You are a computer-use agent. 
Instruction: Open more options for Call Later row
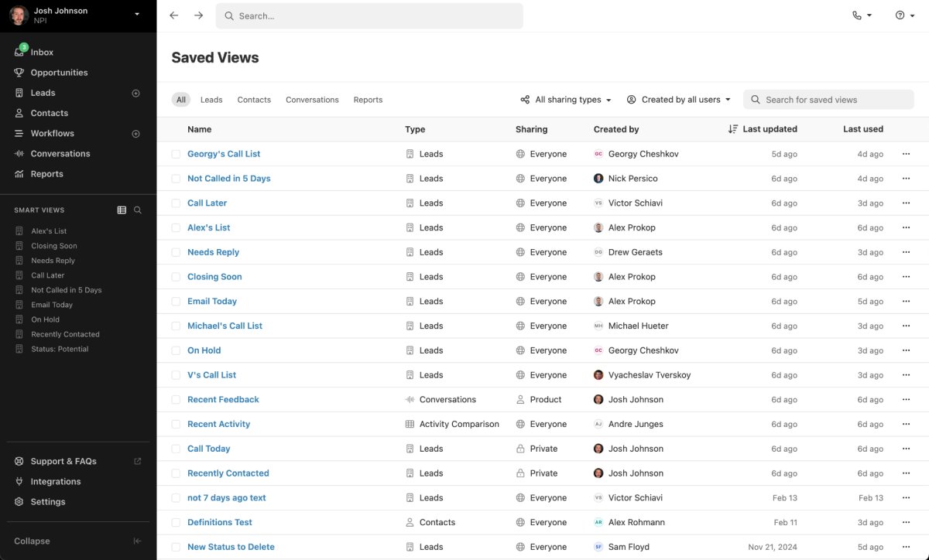[906, 203]
